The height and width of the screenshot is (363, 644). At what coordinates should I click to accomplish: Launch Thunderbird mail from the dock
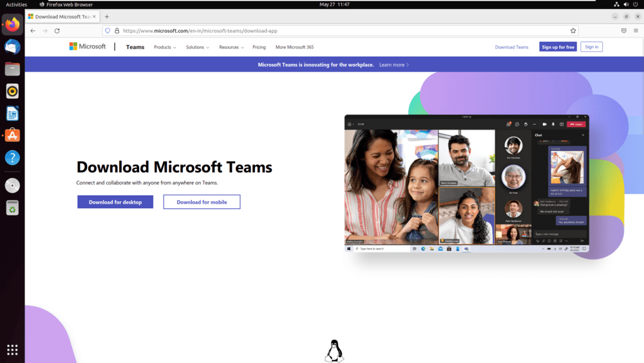12,47
